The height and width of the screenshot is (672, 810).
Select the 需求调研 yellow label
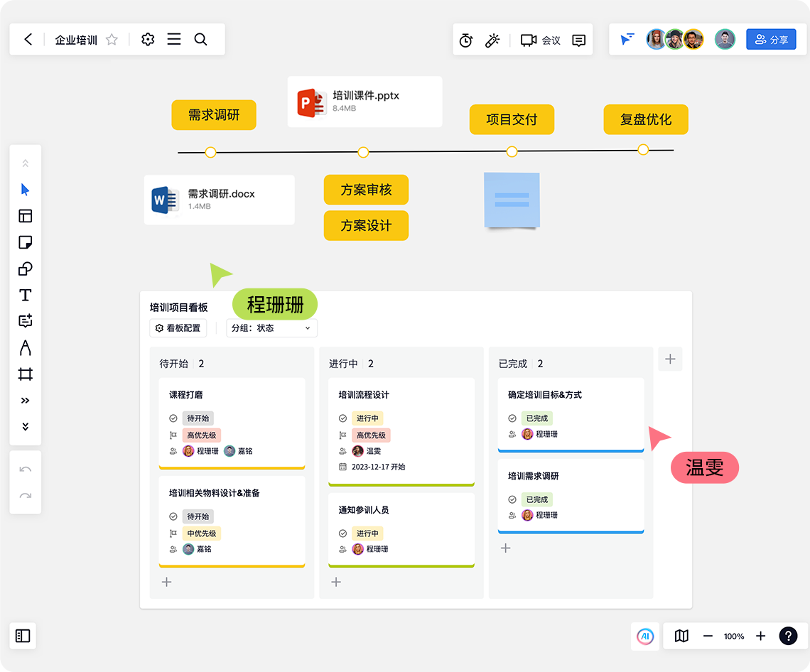(x=214, y=114)
